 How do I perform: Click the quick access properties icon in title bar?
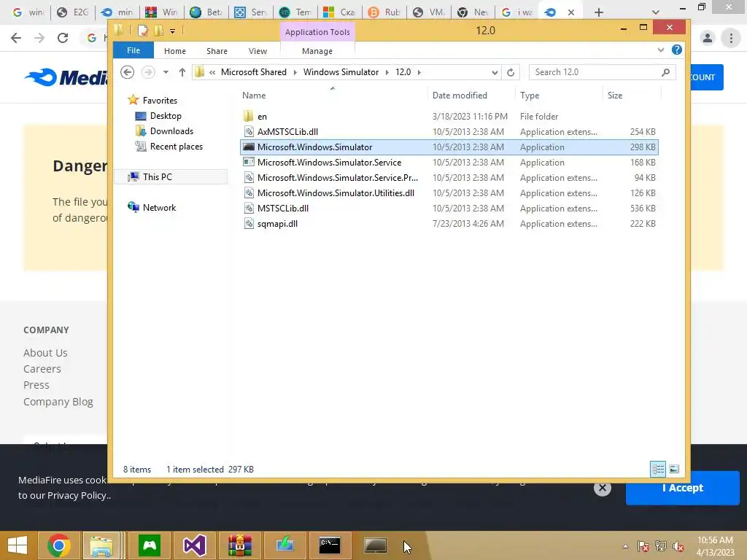pyautogui.click(x=142, y=31)
